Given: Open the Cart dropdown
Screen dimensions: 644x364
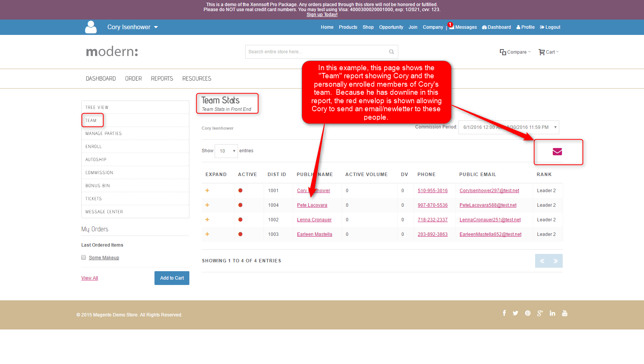Looking at the screenshot, I should pos(549,52).
